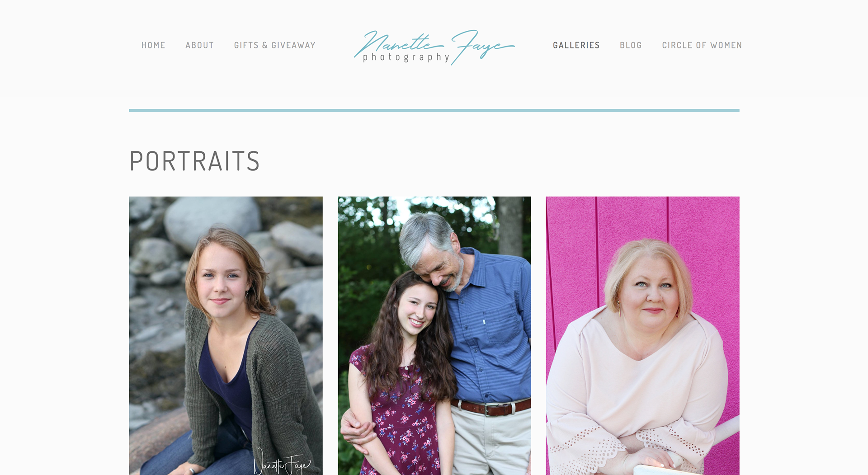The height and width of the screenshot is (475, 868).
Task: Click the teal horizontal divider line
Action: (434, 110)
